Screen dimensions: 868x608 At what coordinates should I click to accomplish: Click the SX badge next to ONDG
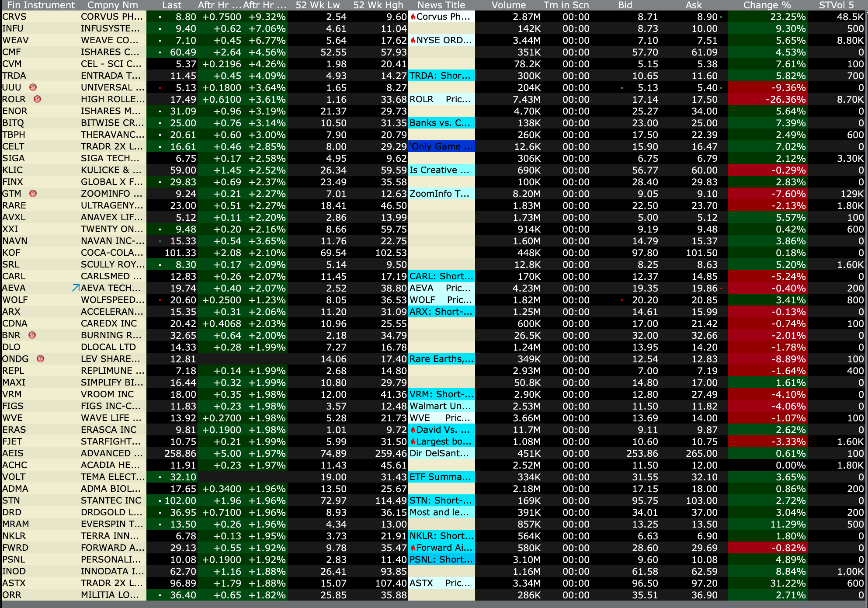(41, 359)
